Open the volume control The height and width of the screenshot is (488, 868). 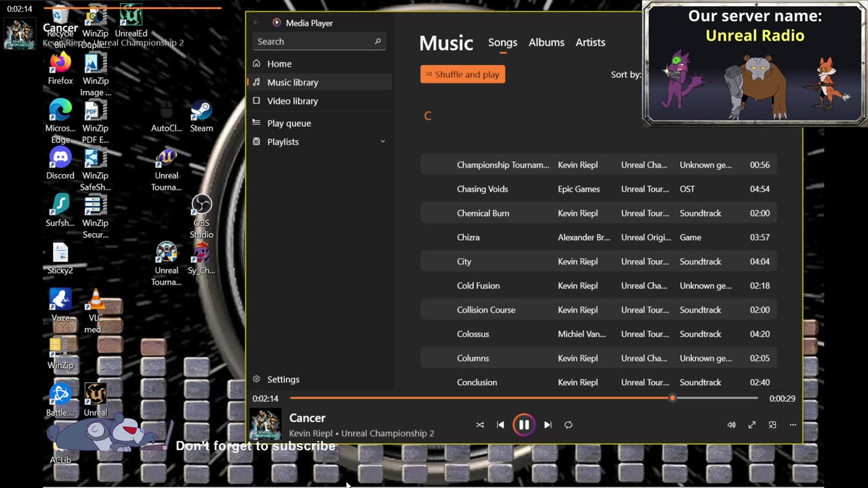pyautogui.click(x=732, y=425)
